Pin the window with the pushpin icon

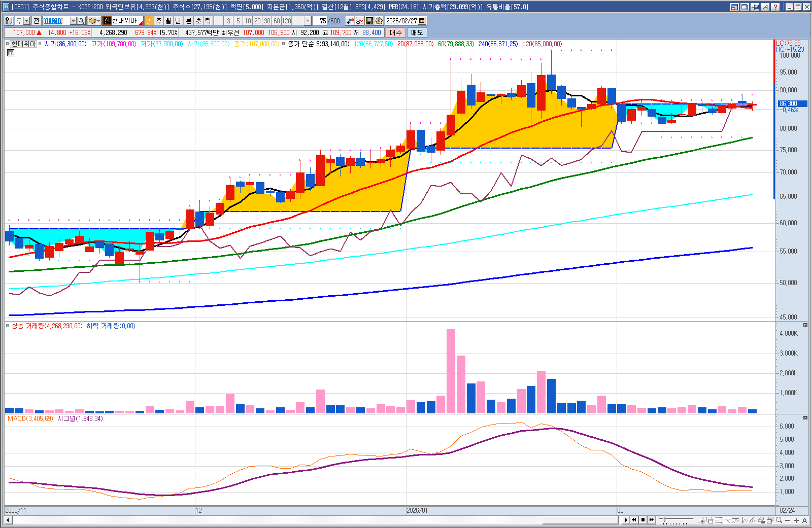coord(755,7)
